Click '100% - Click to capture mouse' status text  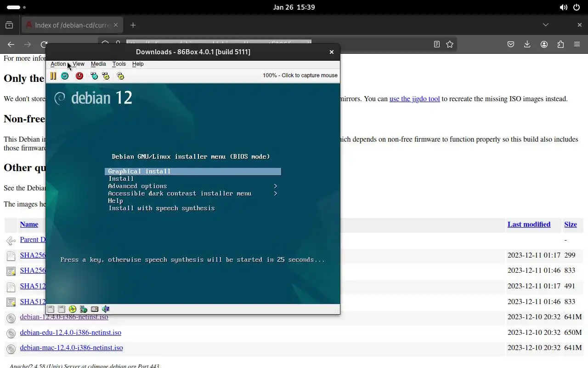(x=300, y=75)
